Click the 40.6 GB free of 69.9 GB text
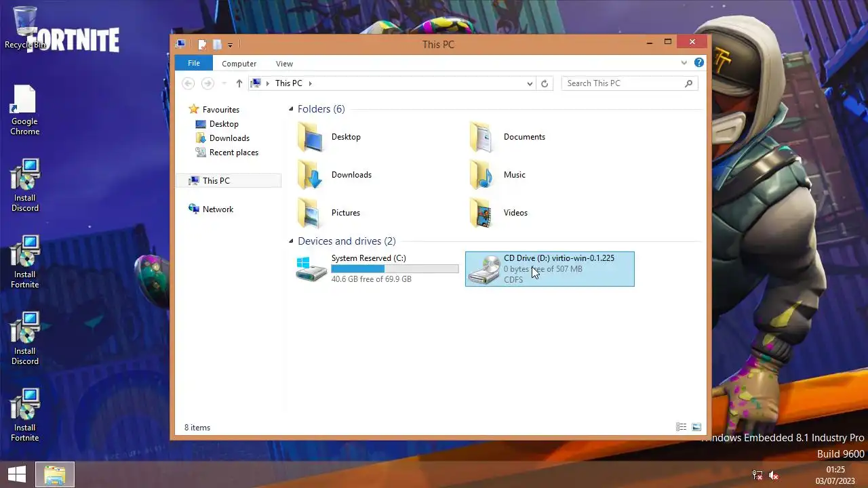 point(372,279)
